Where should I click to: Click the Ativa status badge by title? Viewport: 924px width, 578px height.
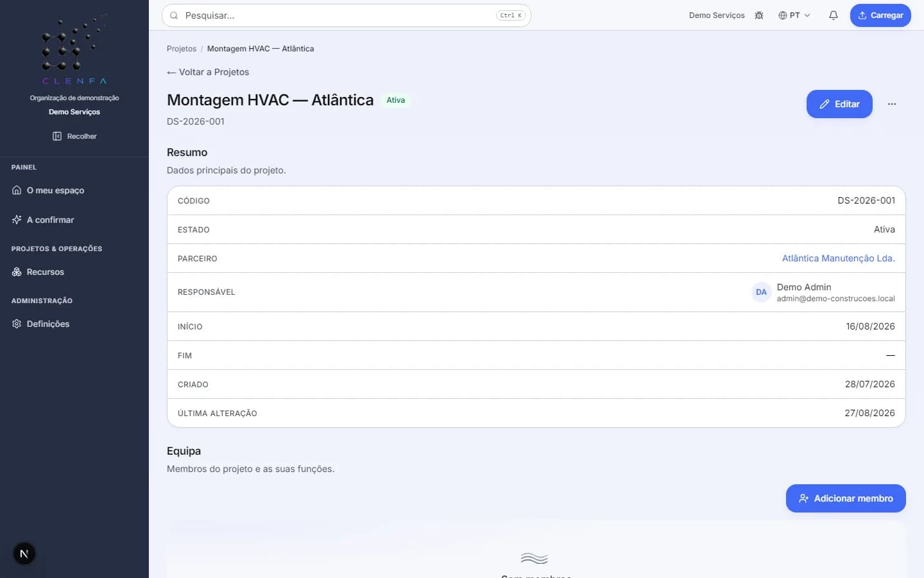[x=396, y=100]
